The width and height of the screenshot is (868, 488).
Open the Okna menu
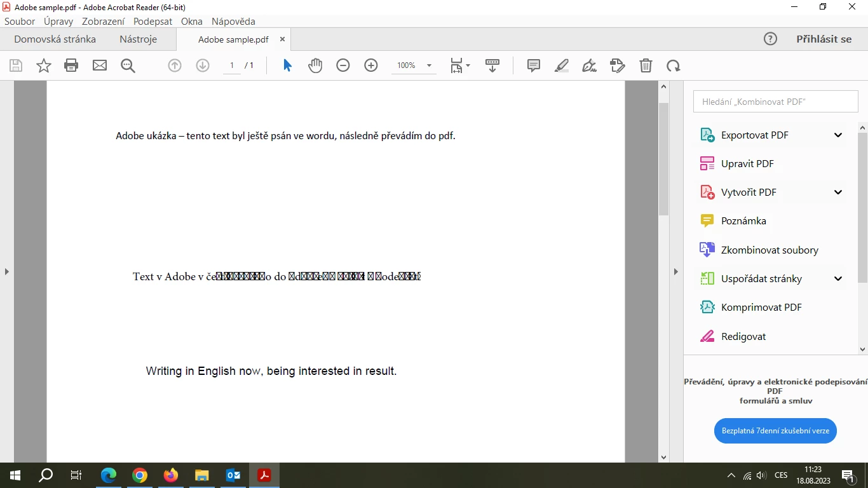[191, 21]
